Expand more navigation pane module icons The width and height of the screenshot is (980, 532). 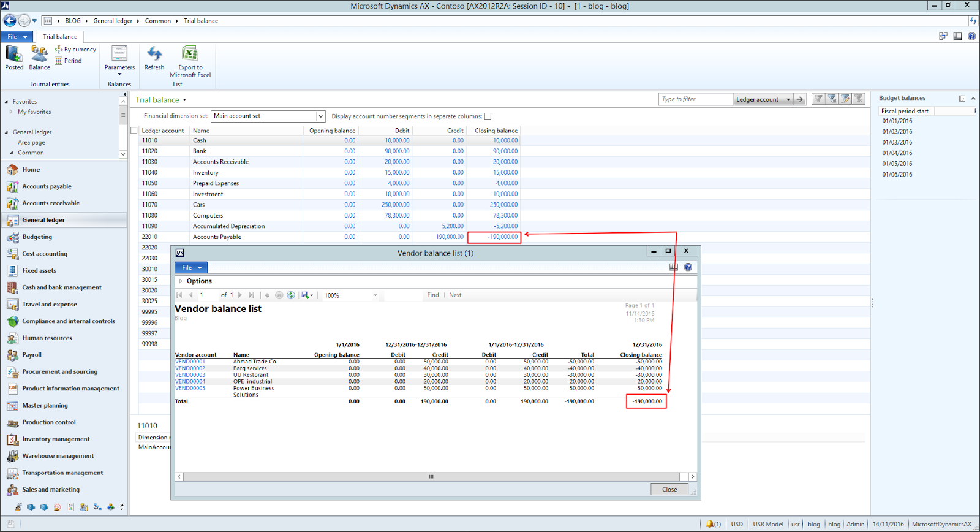click(121, 507)
